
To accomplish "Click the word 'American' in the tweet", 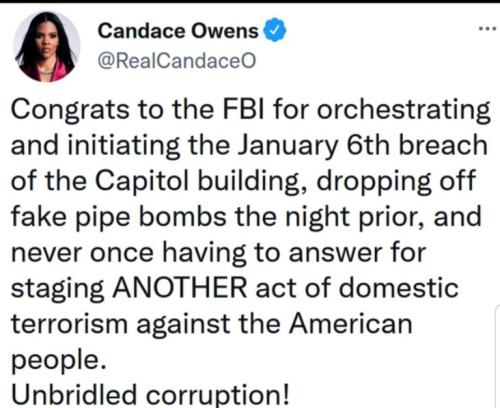I will [x=350, y=323].
